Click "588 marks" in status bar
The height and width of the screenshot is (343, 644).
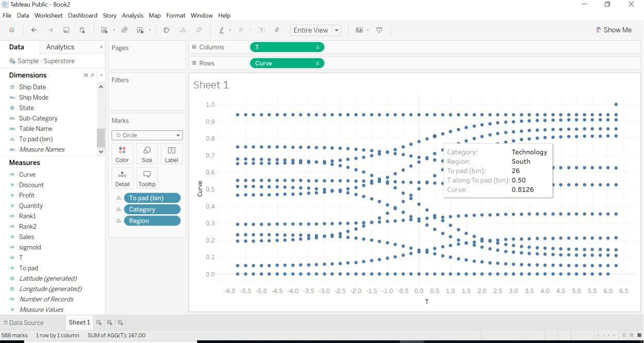tap(15, 335)
